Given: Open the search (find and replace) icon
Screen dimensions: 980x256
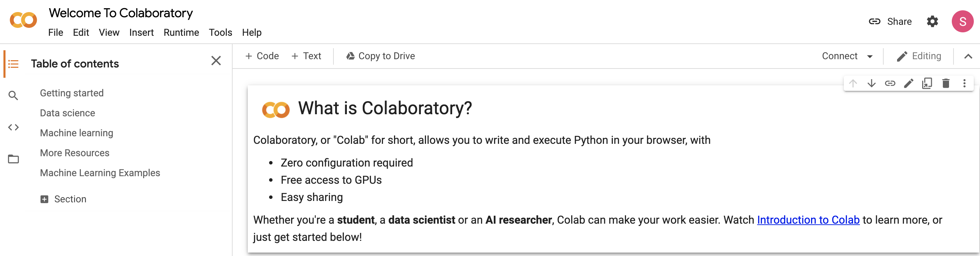Looking at the screenshot, I should tap(13, 95).
